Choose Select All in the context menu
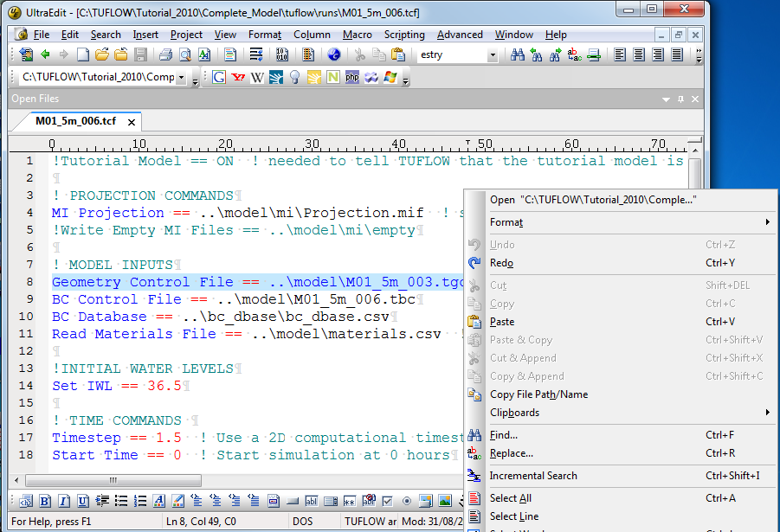 pos(621,497)
